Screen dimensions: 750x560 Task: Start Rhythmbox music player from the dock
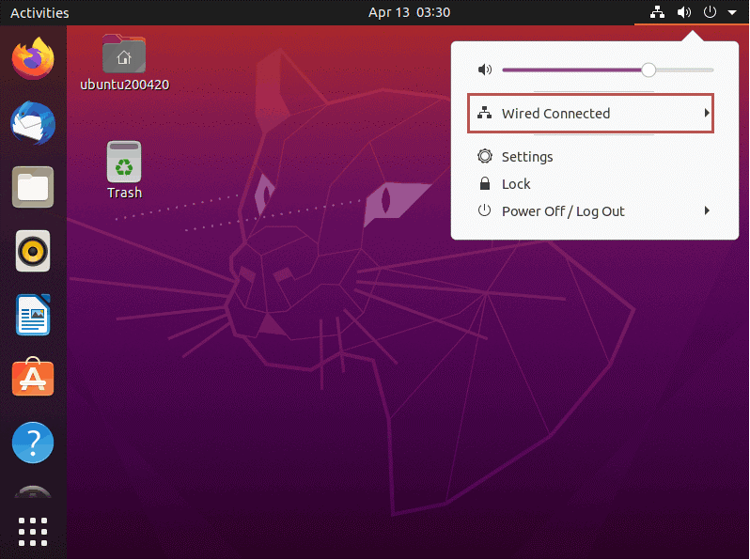click(33, 251)
